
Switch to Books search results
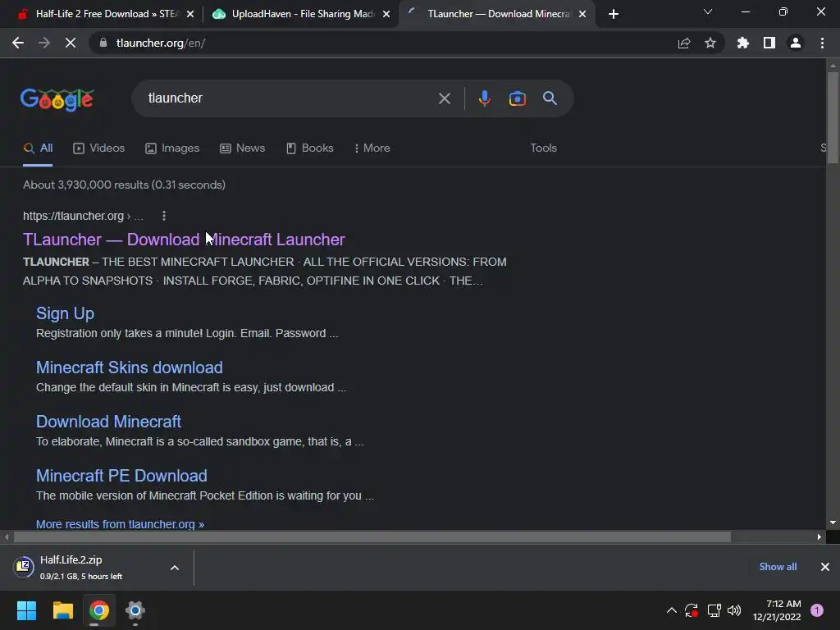pyautogui.click(x=310, y=148)
